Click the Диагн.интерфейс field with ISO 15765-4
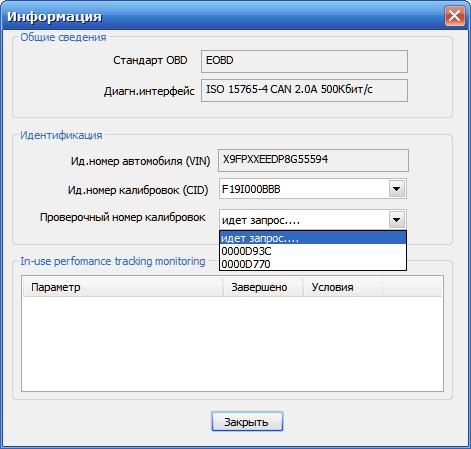The width and height of the screenshot is (471, 449). click(304, 90)
